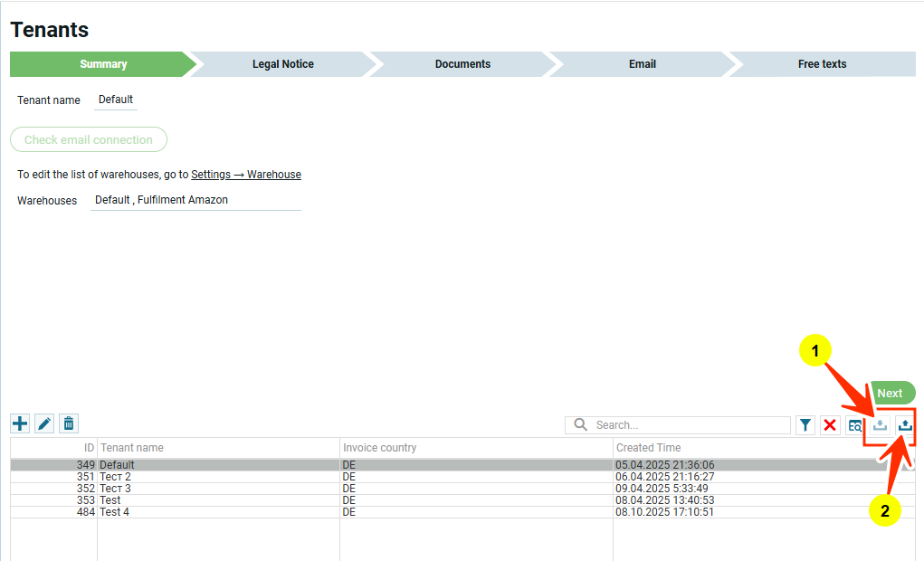Click the download import icon
The width and height of the screenshot is (924, 561).
(x=880, y=425)
